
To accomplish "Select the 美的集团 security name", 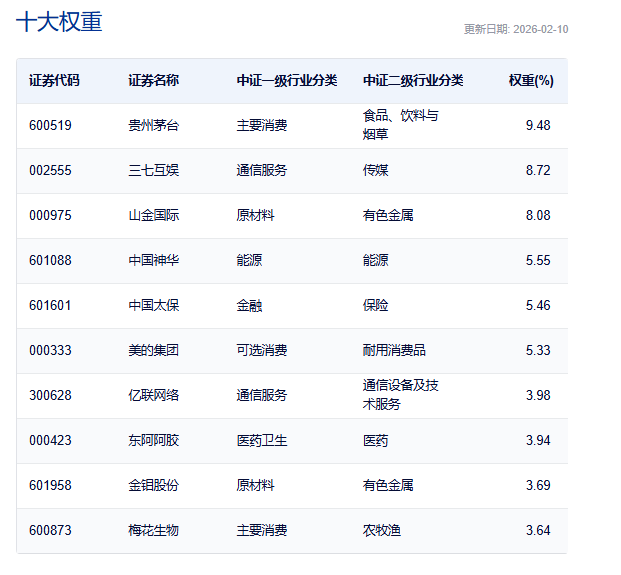I will (154, 350).
